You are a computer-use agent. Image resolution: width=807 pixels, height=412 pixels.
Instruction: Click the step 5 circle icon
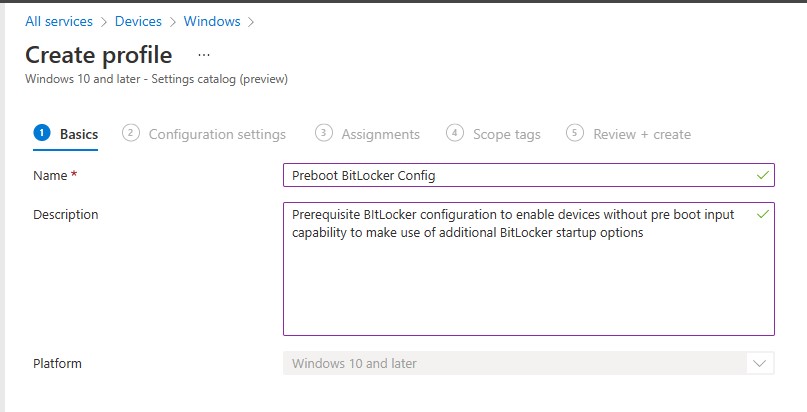[x=574, y=133]
